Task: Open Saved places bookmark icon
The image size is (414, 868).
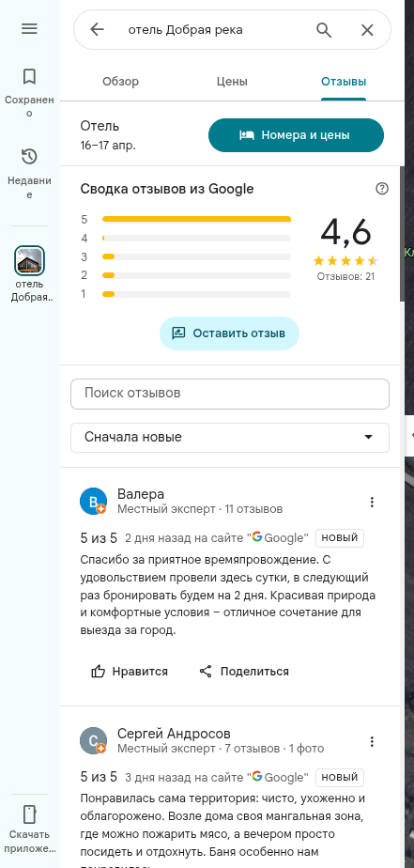Action: 29,76
